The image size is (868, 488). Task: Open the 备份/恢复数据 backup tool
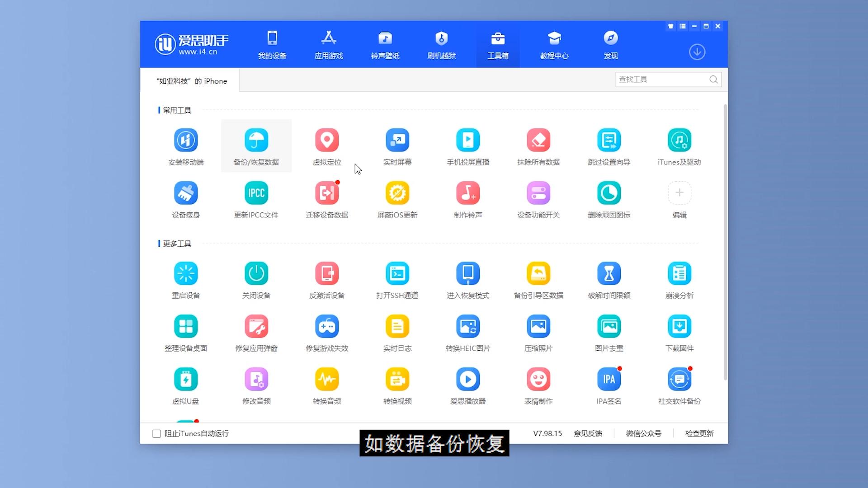tap(256, 145)
